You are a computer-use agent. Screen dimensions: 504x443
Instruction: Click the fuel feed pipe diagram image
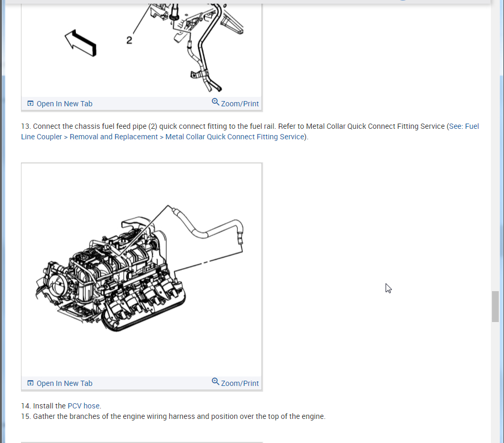click(141, 50)
